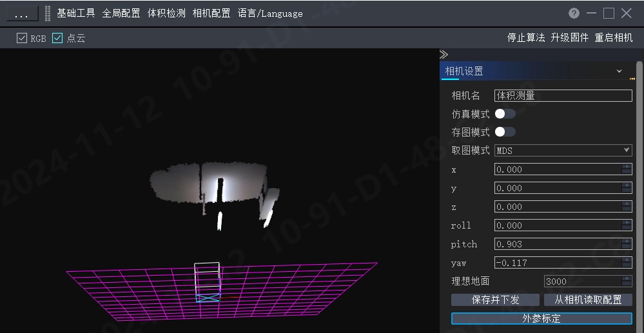Click 停止算法 to stop algorithm
The image size is (644, 333).
pyautogui.click(x=526, y=38)
